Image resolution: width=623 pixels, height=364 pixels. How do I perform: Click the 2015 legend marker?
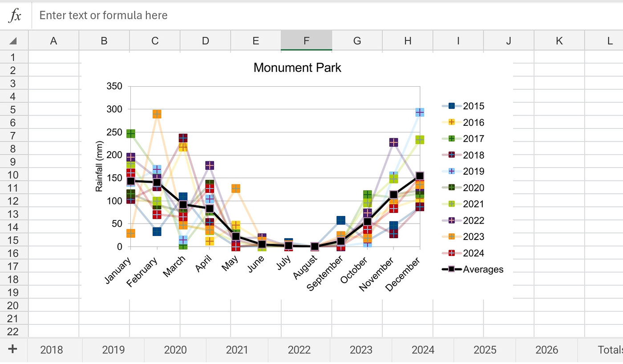[x=452, y=106]
